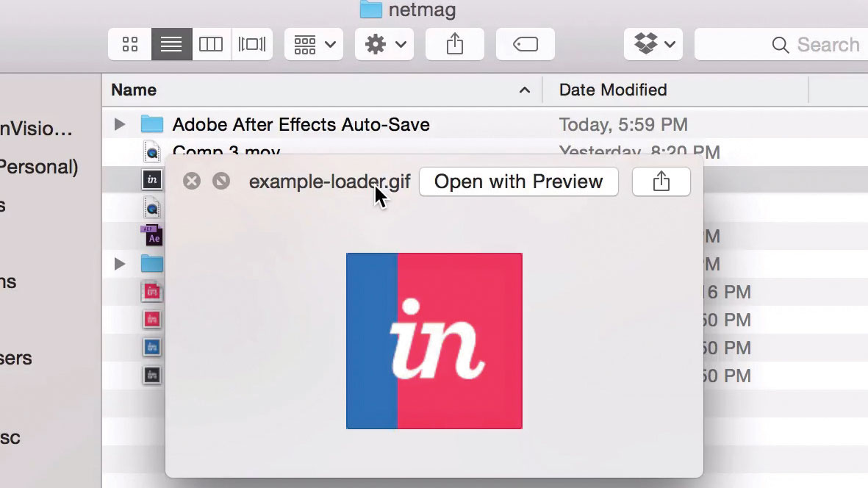Image resolution: width=868 pixels, height=488 pixels.
Task: Switch Finder to icon view
Action: coord(130,44)
